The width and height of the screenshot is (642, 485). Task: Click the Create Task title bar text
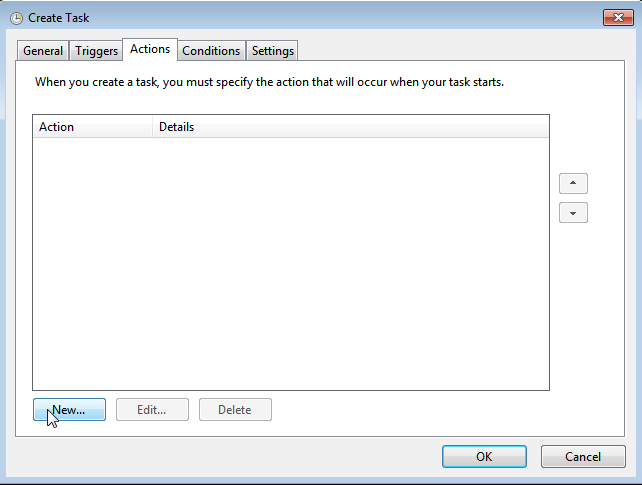click(59, 18)
